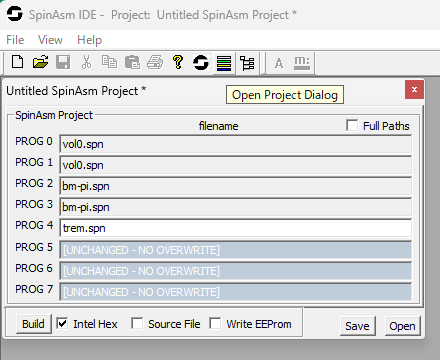
Task: Enable the Full Paths checkbox
Action: [x=352, y=126]
